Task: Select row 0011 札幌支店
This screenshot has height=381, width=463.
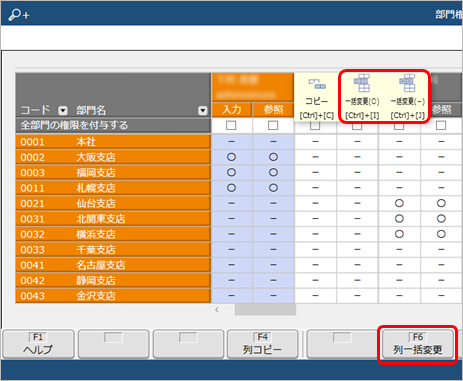Action: [x=113, y=188]
